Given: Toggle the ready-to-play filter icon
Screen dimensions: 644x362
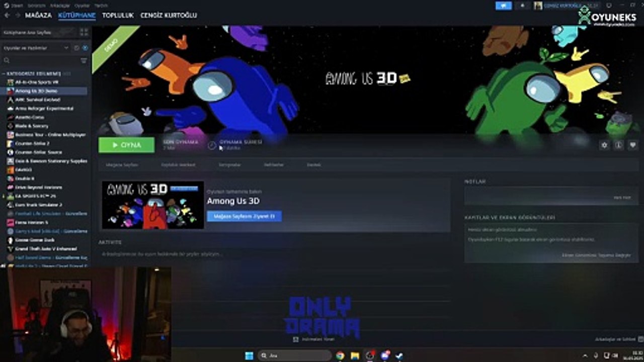Looking at the screenshot, I should (x=85, y=48).
